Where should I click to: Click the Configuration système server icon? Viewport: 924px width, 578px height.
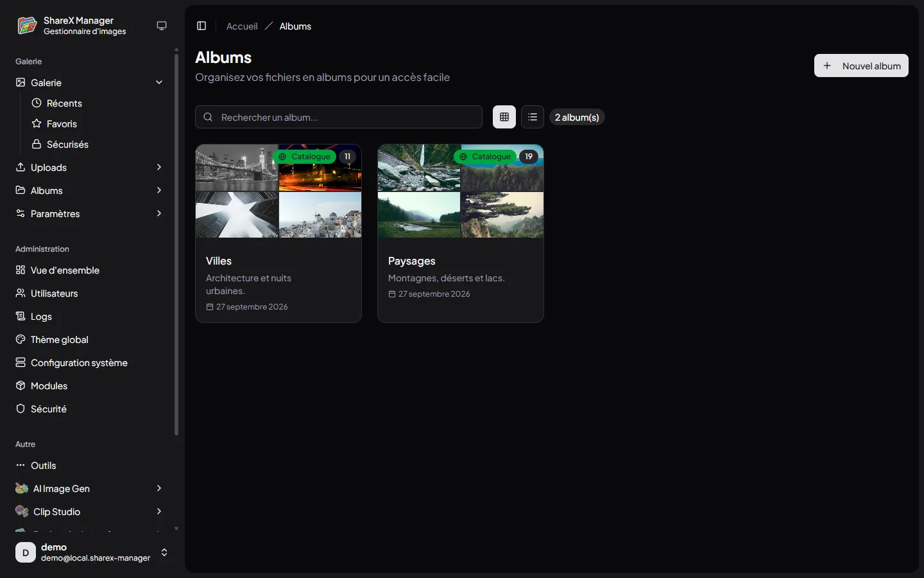tap(21, 362)
